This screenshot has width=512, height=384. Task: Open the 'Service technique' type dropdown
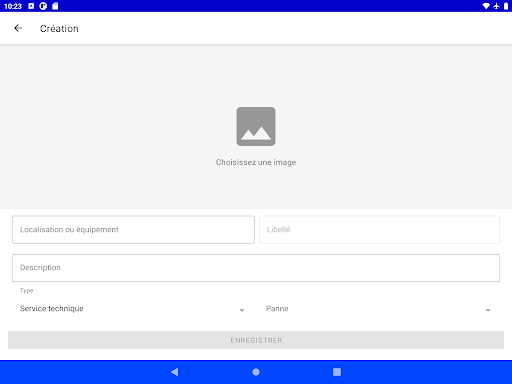click(133, 309)
